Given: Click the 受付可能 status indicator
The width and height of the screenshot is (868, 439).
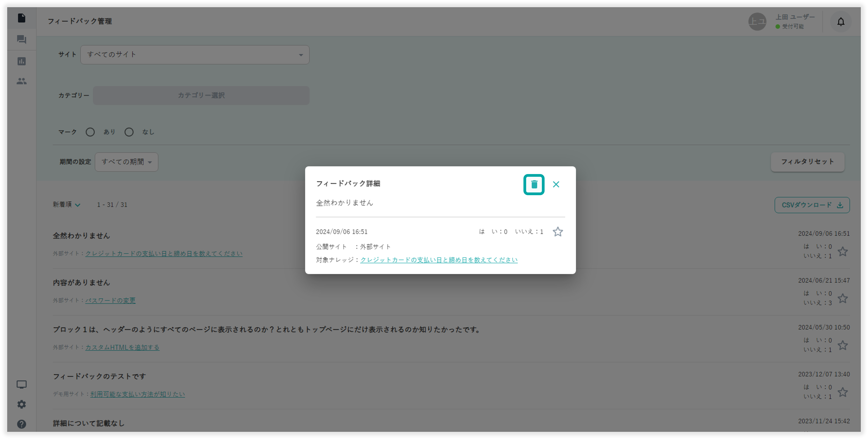Looking at the screenshot, I should pyautogui.click(x=789, y=26).
